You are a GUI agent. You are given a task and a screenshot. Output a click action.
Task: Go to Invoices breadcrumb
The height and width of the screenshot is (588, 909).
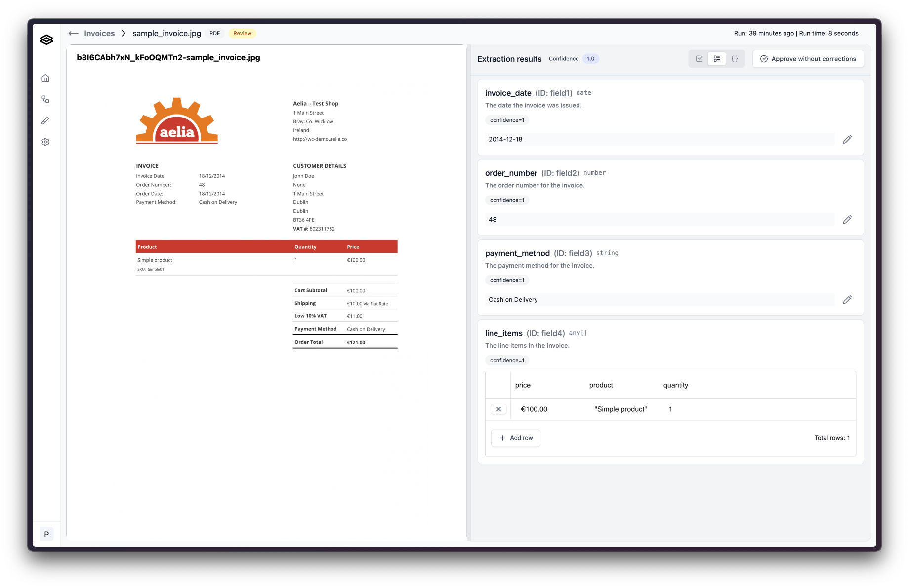click(99, 34)
